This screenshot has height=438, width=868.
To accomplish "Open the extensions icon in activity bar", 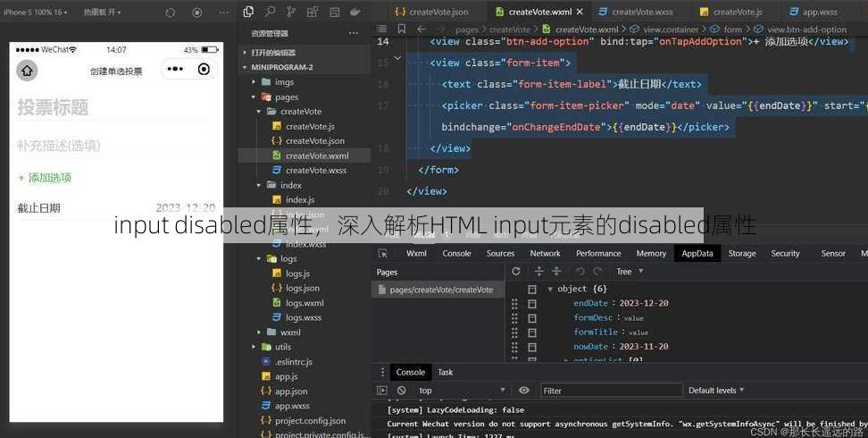I will [313, 12].
